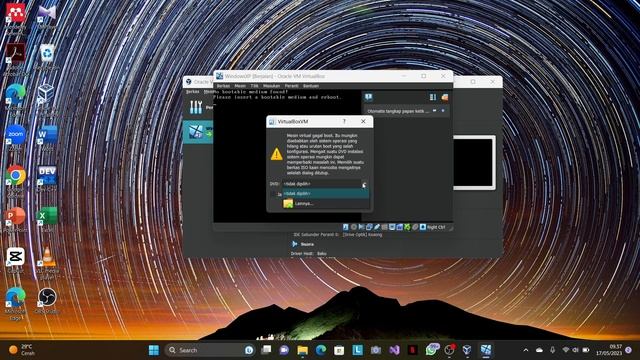Open WhatsApp from the taskbar
This screenshot has height=360, width=640.
[x=431, y=350]
